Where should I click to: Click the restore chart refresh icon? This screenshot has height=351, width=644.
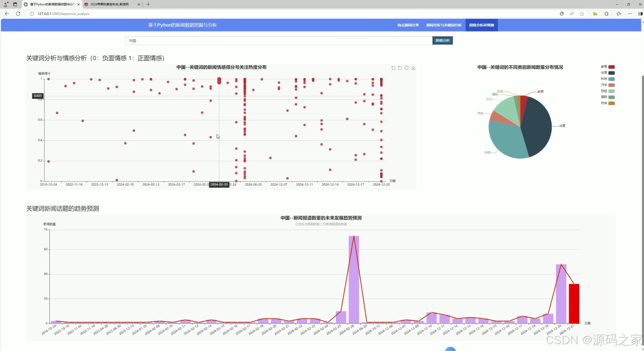pyautogui.click(x=407, y=68)
